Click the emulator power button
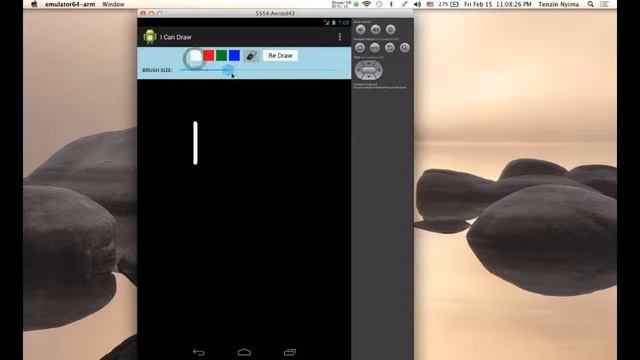 pos(391,29)
